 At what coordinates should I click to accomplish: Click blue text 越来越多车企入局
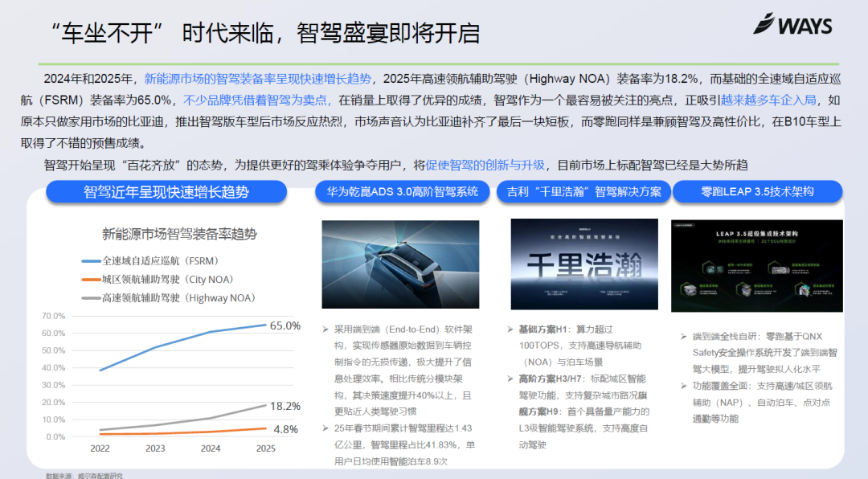[x=768, y=100]
